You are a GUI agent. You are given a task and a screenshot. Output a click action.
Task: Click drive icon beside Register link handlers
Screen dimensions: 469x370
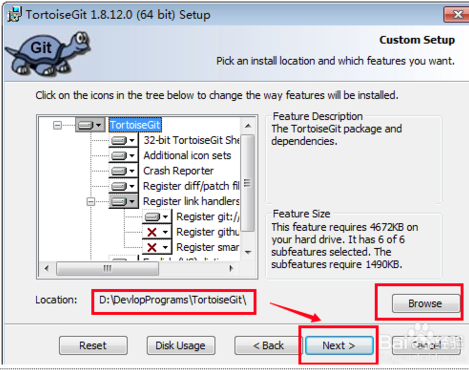click(x=123, y=201)
